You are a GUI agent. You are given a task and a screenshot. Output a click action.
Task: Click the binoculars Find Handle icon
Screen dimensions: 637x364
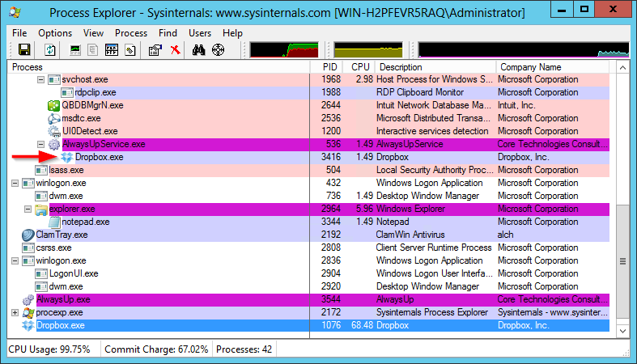(198, 50)
